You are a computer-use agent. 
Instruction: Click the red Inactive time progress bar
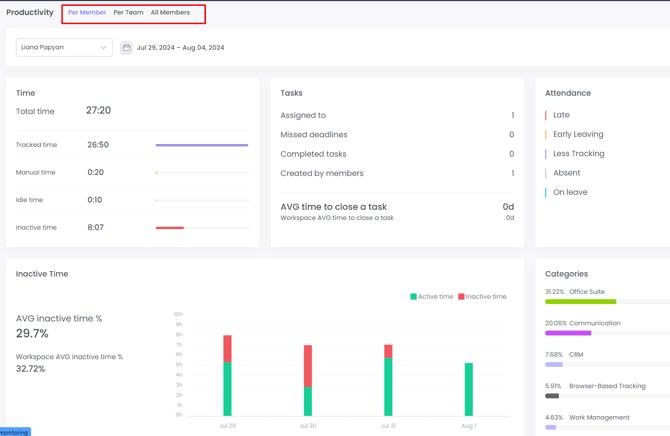[x=170, y=228]
